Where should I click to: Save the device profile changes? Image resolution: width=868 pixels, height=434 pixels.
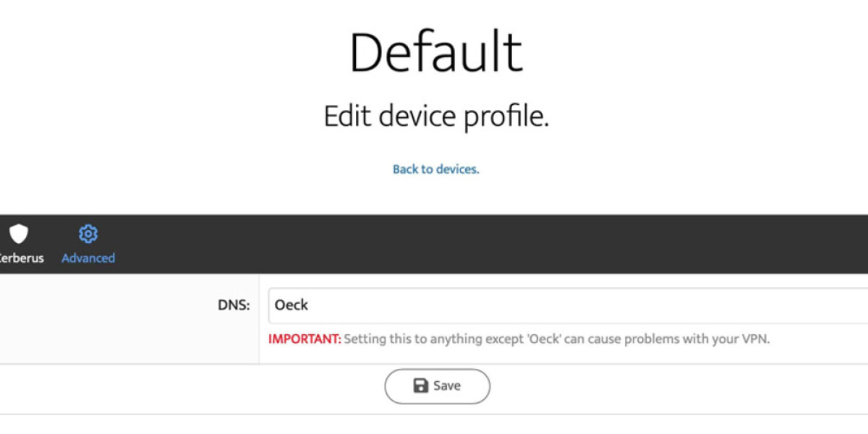437,386
